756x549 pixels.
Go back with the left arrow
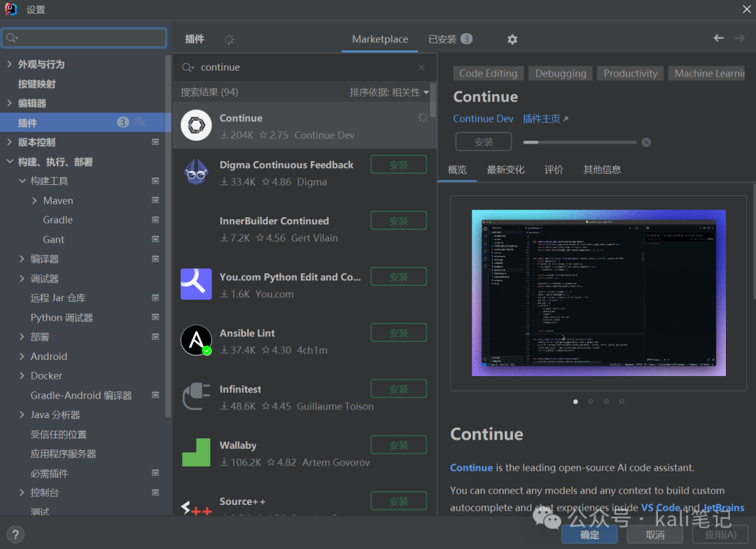[x=718, y=38]
